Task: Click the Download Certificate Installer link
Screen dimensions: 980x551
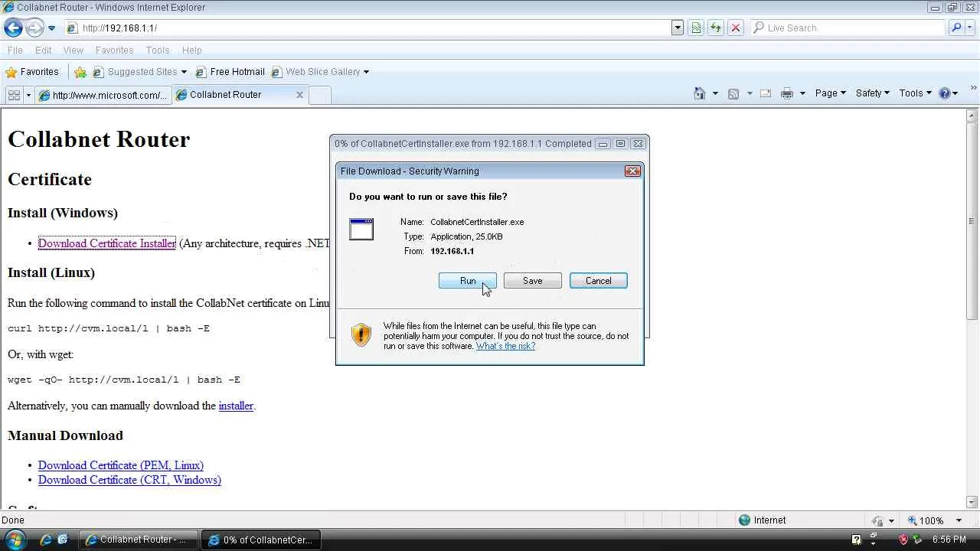Action: [x=107, y=243]
